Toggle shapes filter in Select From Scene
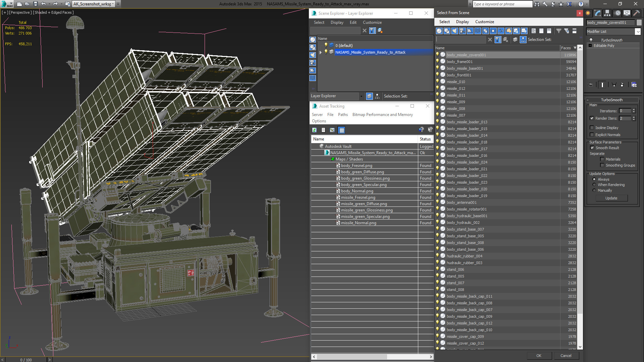This screenshot has height=362, width=644. tap(447, 31)
